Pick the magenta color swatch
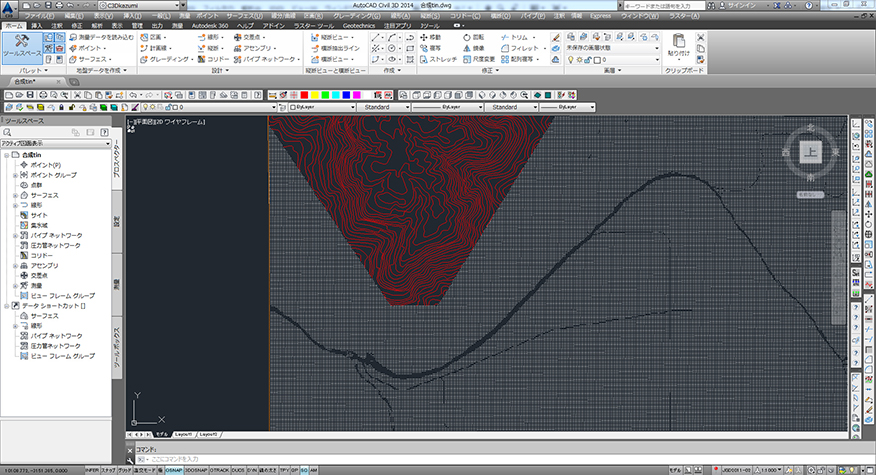This screenshot has width=876, height=475. point(357,95)
